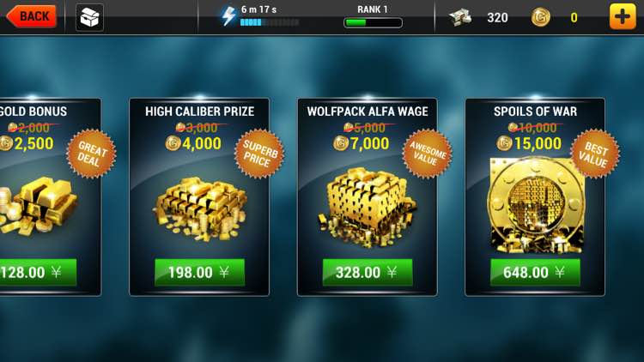Tap the Best Value badge
644x362 pixels.
[595, 154]
